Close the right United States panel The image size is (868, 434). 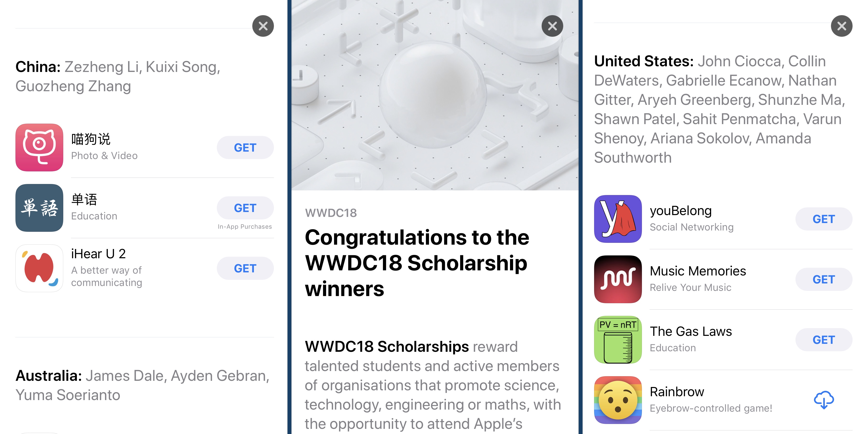(840, 25)
